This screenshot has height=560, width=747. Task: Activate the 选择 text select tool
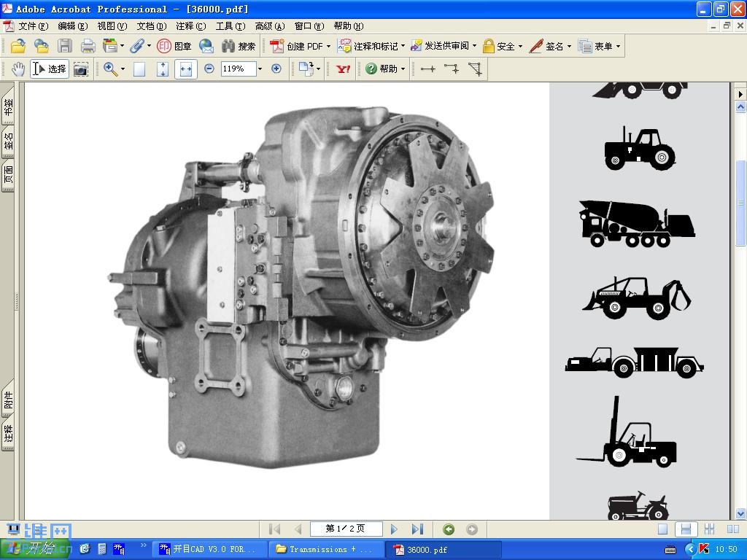[x=50, y=69]
